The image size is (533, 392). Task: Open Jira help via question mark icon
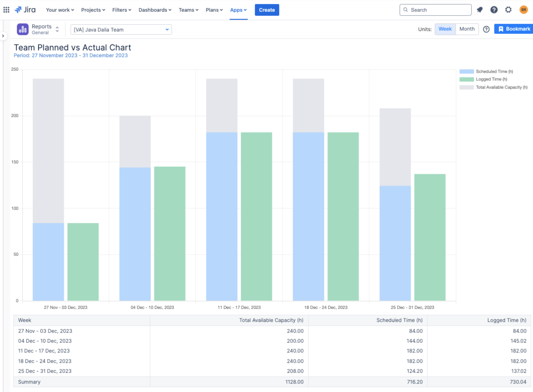pos(494,10)
